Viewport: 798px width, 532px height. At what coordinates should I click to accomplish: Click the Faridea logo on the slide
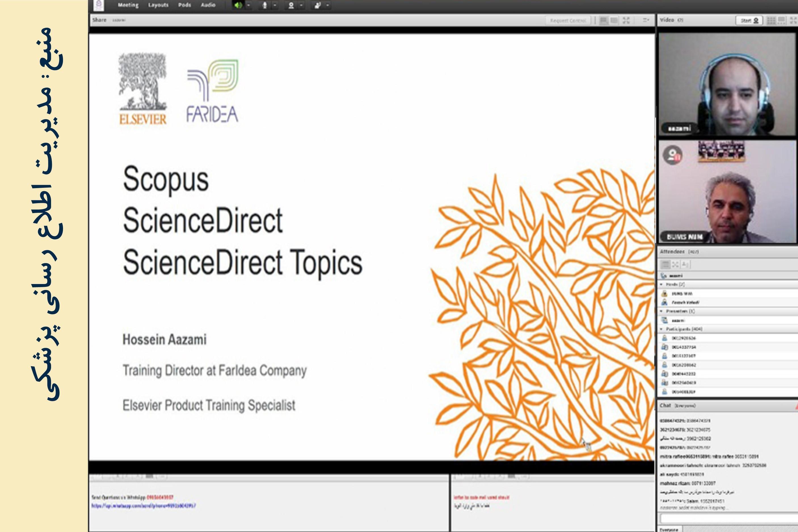[x=213, y=91]
